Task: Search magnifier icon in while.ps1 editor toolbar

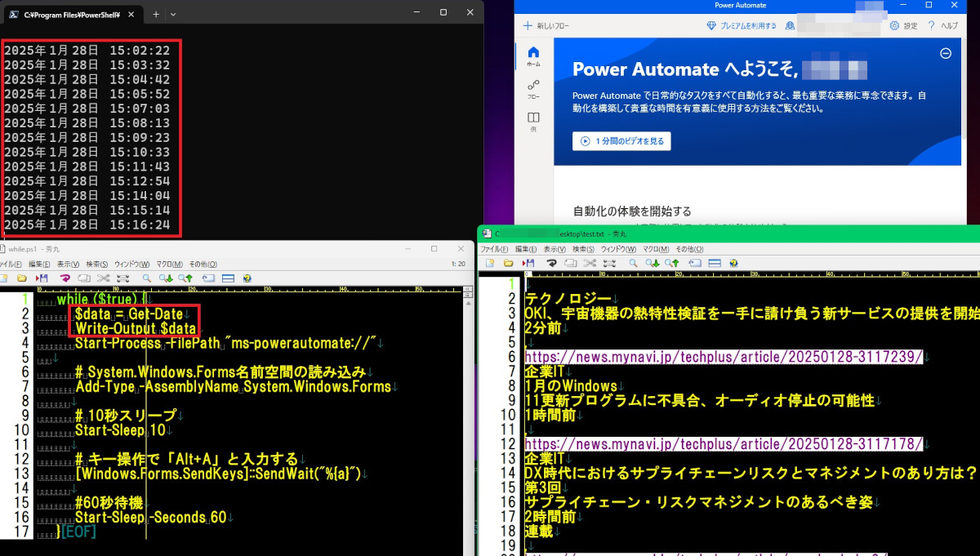Action: (x=147, y=278)
